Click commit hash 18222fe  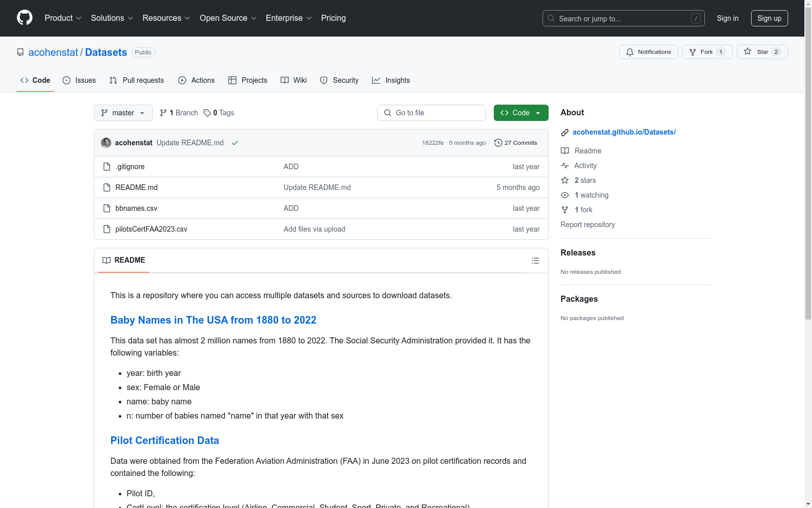point(433,143)
